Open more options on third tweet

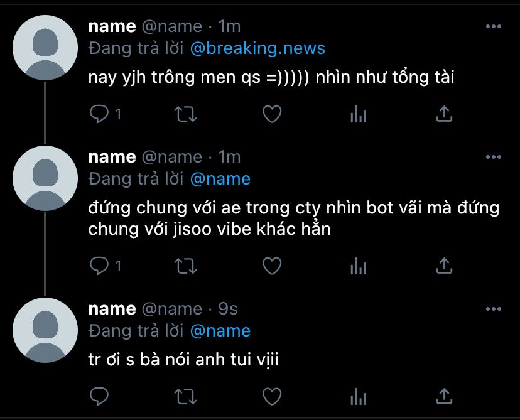click(x=494, y=309)
